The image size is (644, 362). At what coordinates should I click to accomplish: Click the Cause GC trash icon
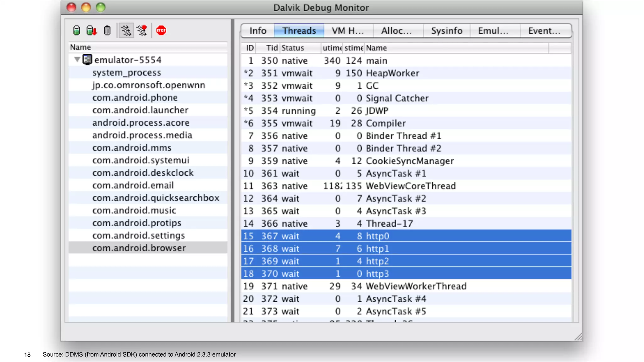tap(107, 30)
